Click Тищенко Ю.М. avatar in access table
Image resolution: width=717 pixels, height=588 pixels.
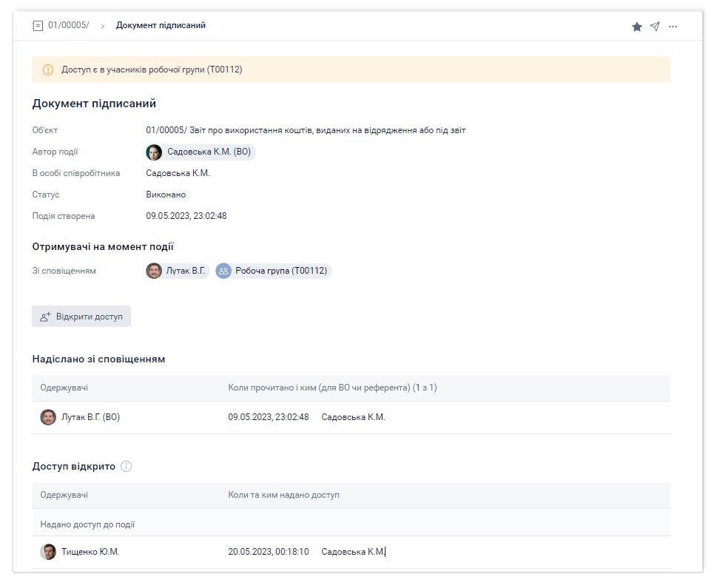[48, 552]
